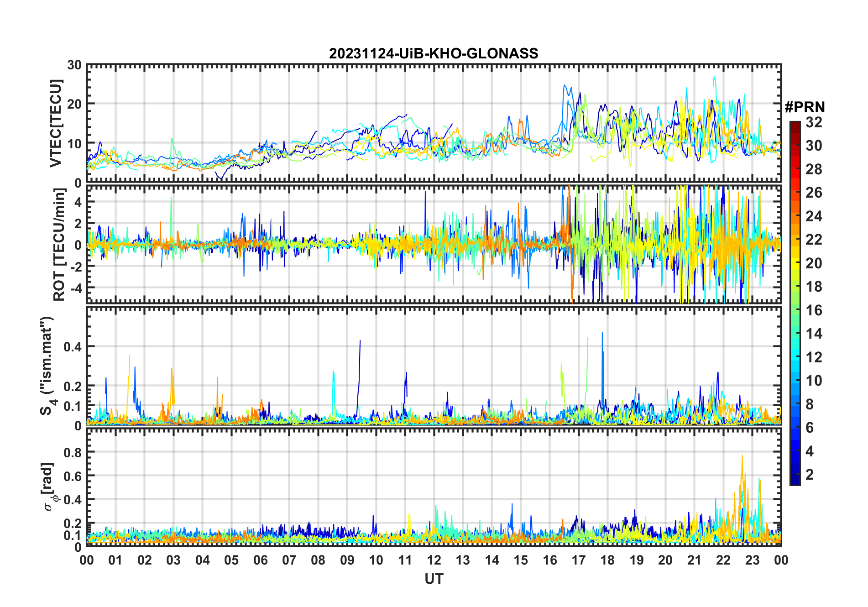This screenshot has height=607, width=868.
Task: Click the leftmost 00 tick on the UT axis
Action: coord(87,560)
